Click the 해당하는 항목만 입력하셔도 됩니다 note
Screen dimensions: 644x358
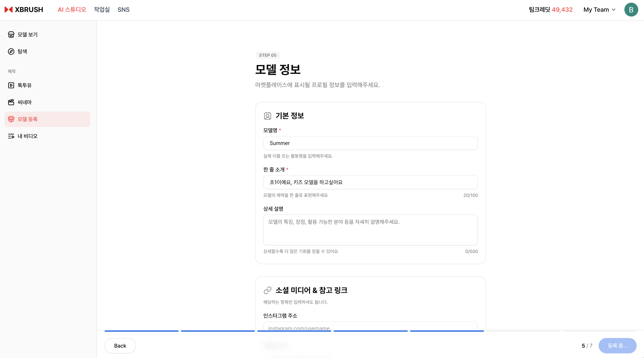coord(295,302)
